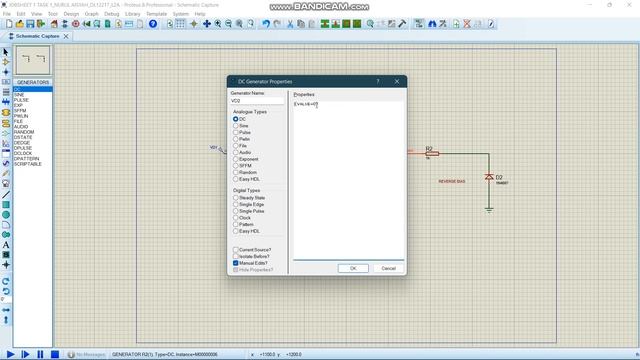The image size is (640, 360).
Task: Click the blue Pan cross icon
Action: point(207,24)
